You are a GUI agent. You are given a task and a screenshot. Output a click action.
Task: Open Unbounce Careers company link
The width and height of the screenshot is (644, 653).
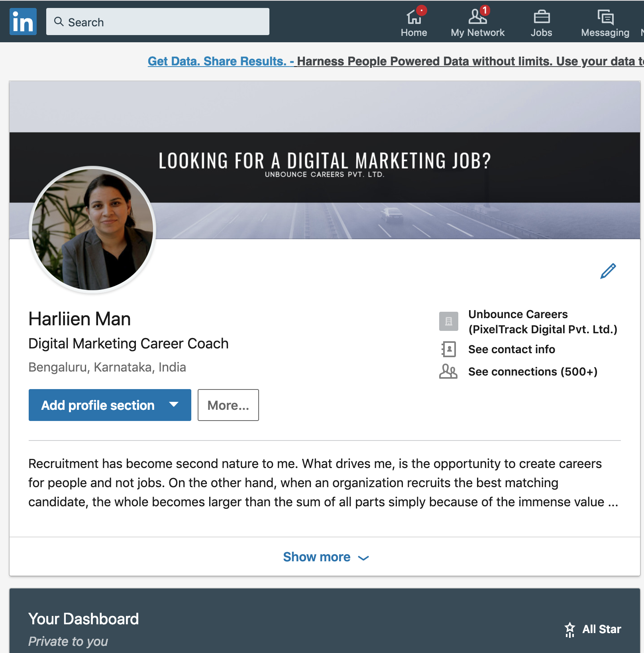(x=543, y=322)
